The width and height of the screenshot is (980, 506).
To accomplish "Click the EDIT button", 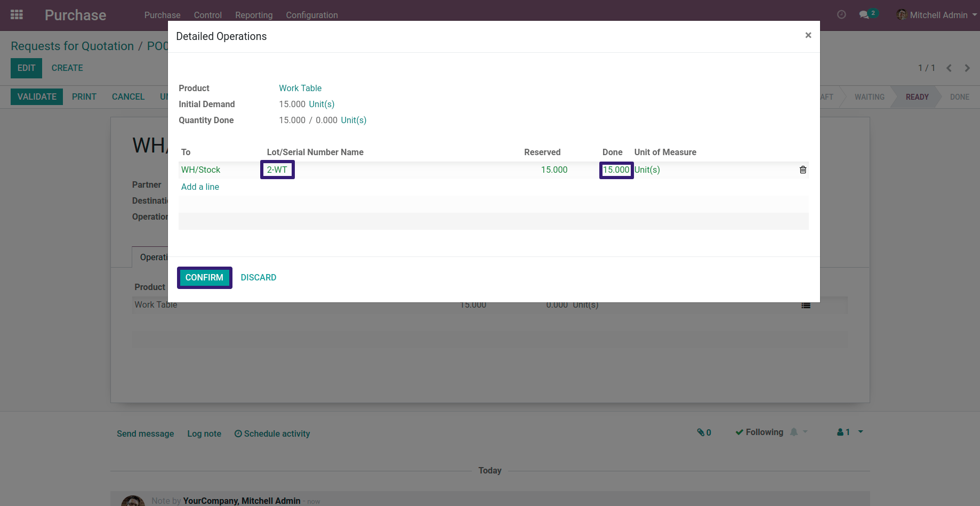I will [x=26, y=68].
